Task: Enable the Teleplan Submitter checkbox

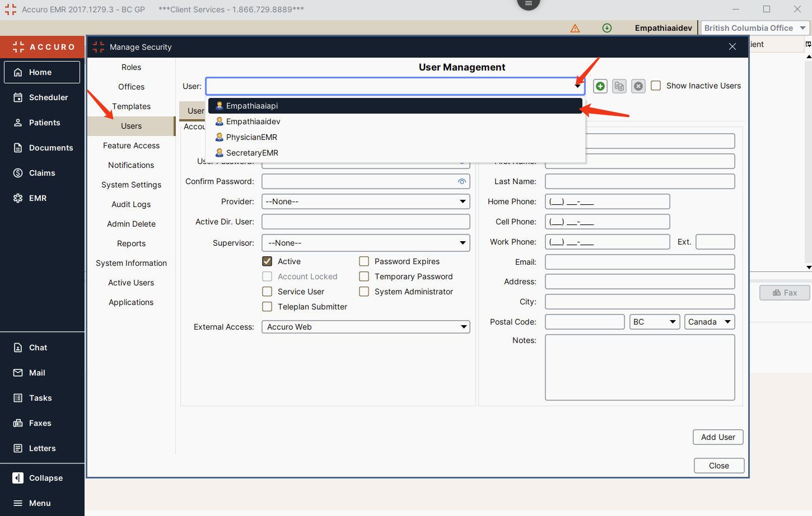Action: point(267,307)
